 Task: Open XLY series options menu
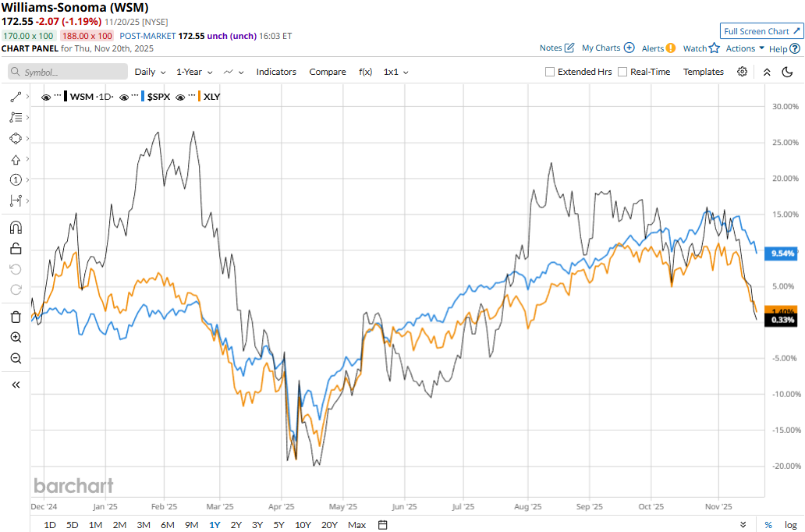191,96
